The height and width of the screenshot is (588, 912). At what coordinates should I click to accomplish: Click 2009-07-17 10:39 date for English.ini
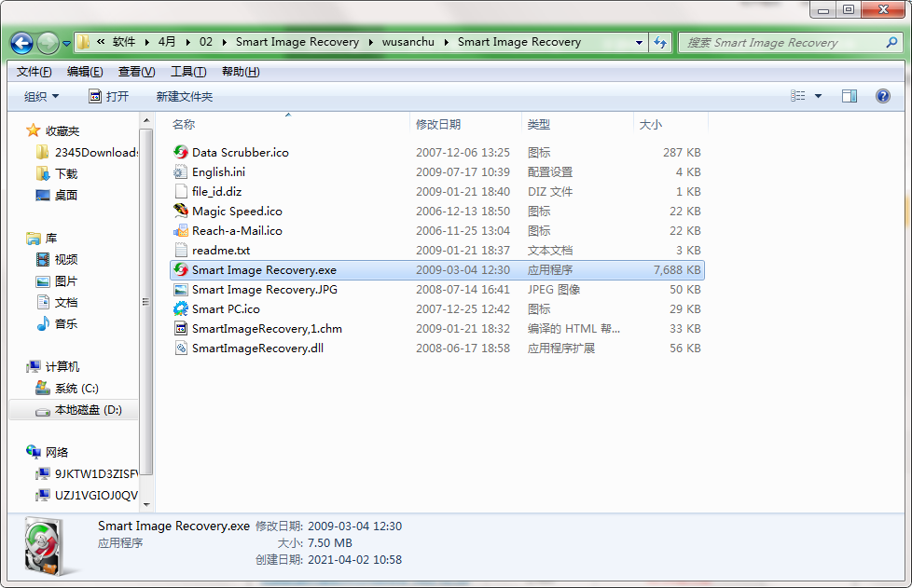point(463,172)
